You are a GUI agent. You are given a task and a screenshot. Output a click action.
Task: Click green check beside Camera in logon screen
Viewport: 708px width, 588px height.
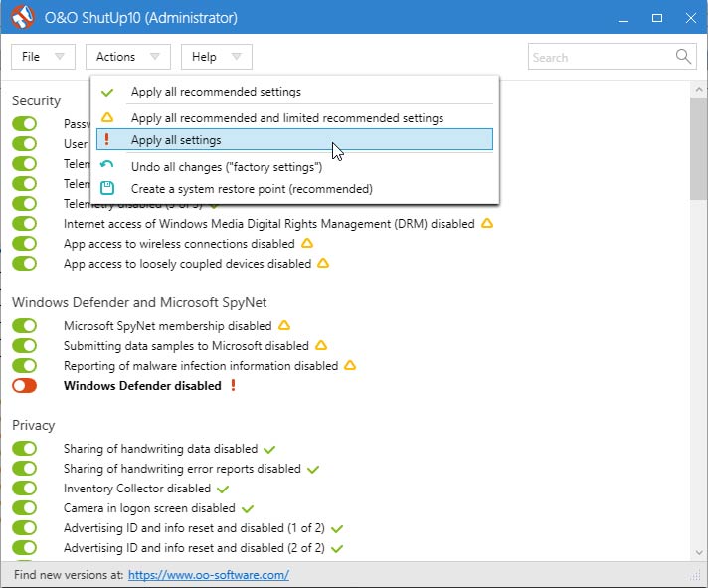point(248,509)
